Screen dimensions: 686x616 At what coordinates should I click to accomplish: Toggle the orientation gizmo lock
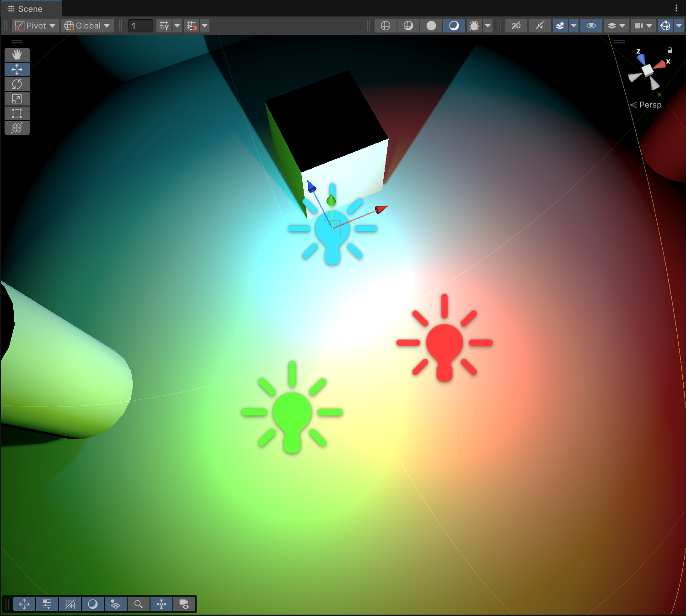tap(670, 50)
